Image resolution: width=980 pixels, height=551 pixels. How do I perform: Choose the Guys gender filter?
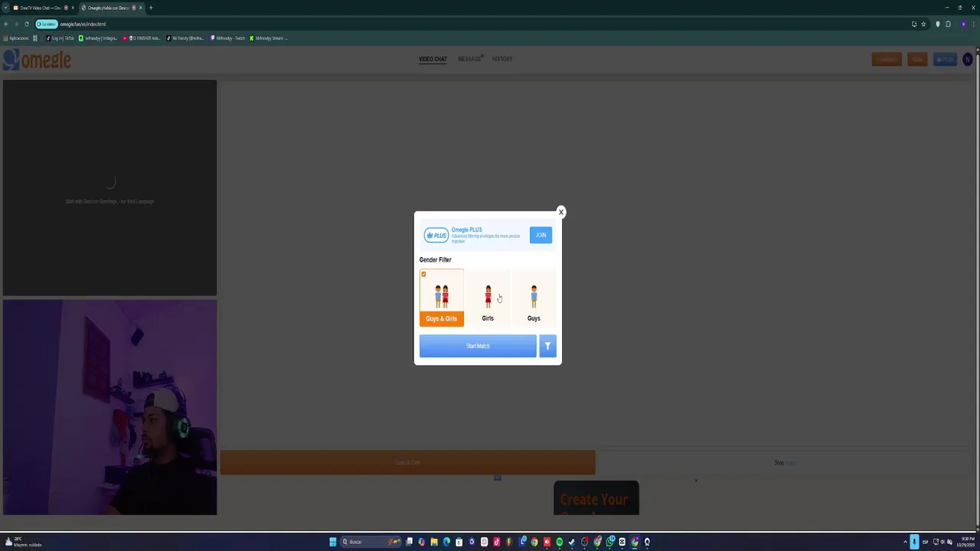tap(534, 298)
